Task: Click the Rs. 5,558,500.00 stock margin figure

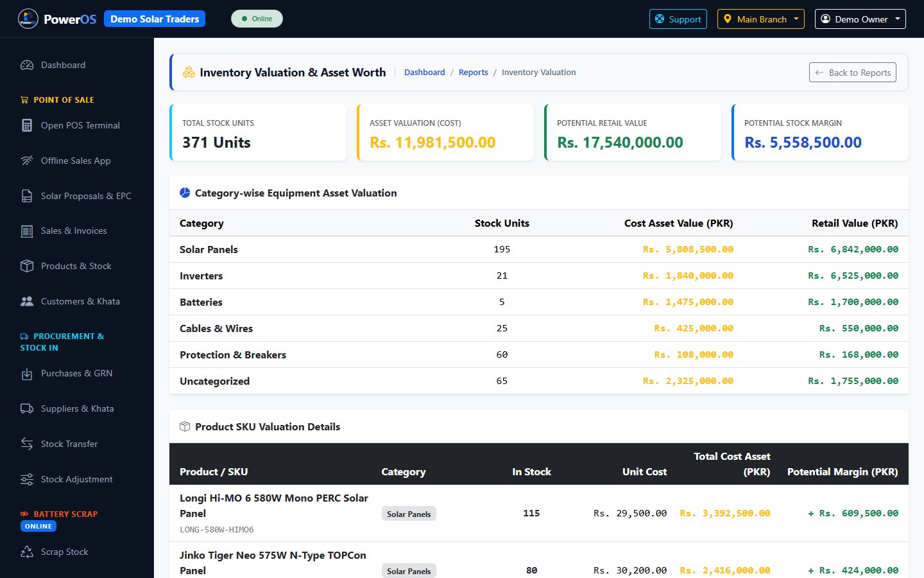Action: point(803,143)
